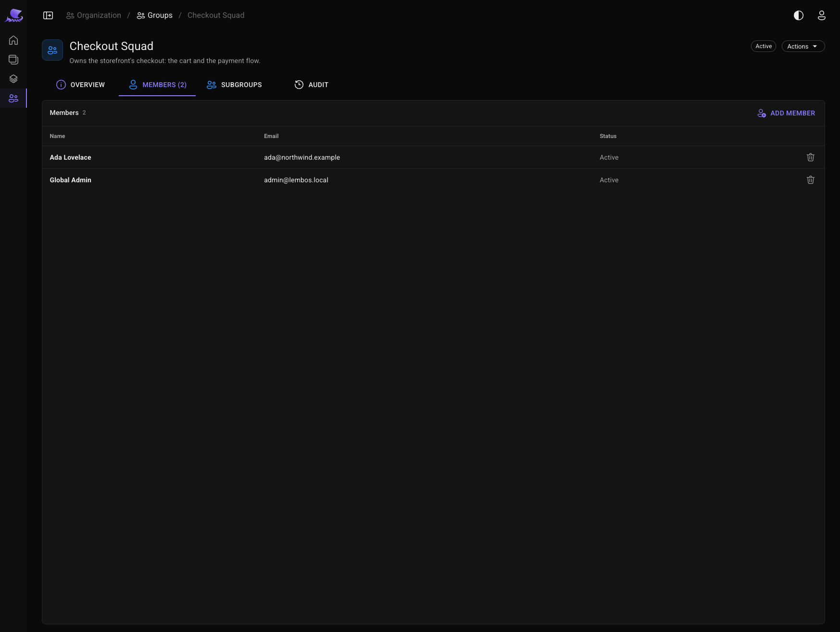Viewport: 840px width, 632px height.
Task: Go to Organization in the breadcrumb
Action: [94, 15]
